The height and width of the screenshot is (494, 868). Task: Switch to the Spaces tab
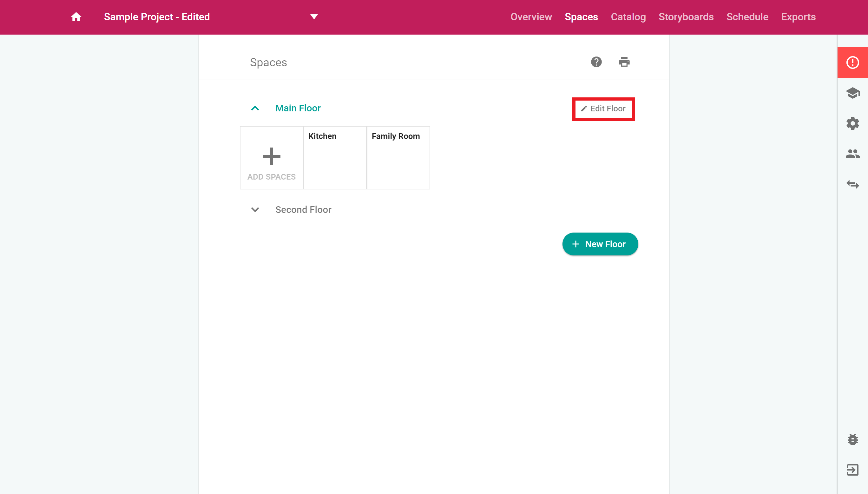coord(581,17)
